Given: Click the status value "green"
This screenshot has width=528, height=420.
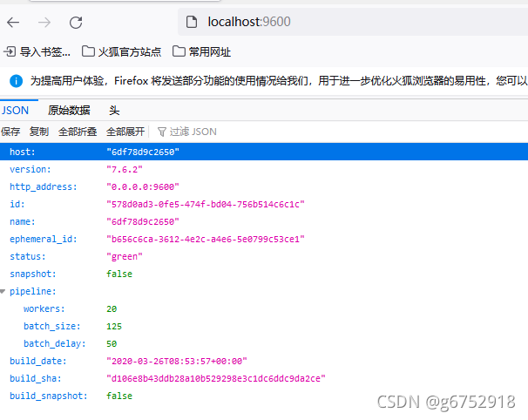Looking at the screenshot, I should (125, 257).
